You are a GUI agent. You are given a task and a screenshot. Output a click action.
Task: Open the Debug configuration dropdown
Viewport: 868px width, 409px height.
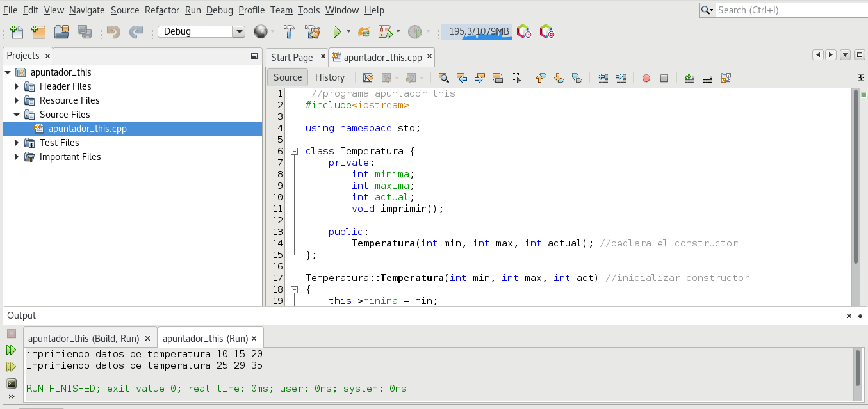coord(238,31)
